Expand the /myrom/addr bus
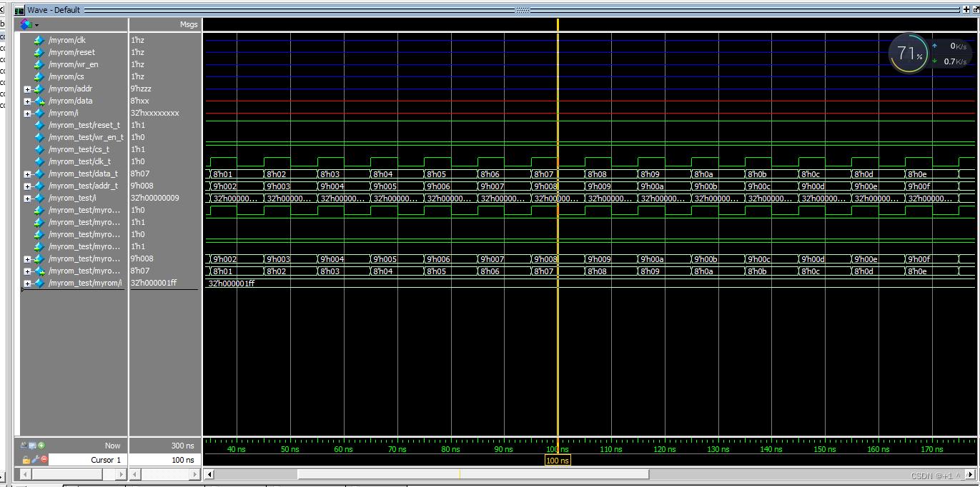980x487 pixels. [27, 89]
